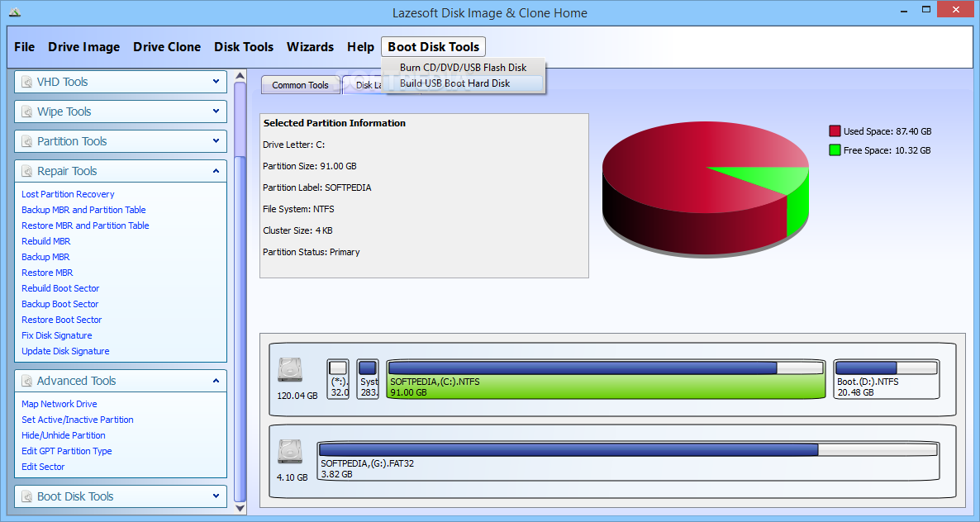Open Lost Partition Recovery
Screen dimensions: 980x522
point(68,194)
